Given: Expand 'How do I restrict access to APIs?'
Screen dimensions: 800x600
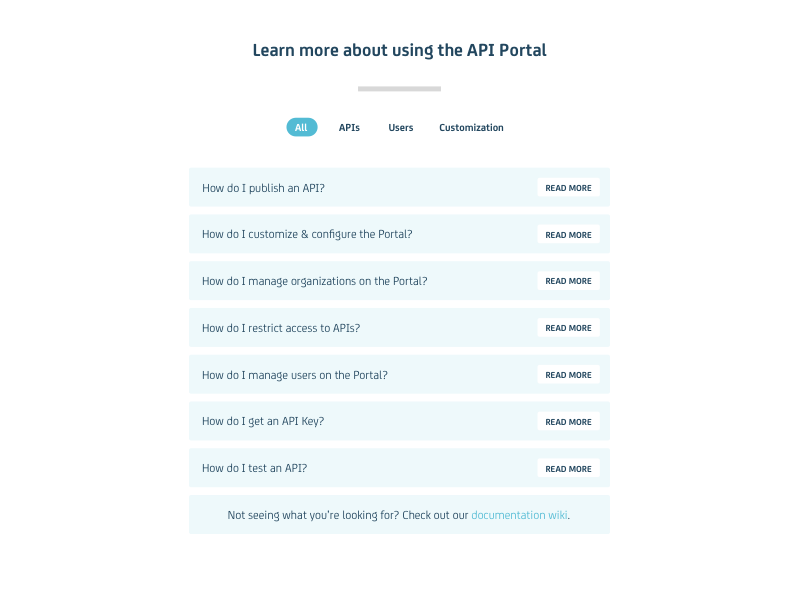Looking at the screenshot, I should [x=281, y=328].
